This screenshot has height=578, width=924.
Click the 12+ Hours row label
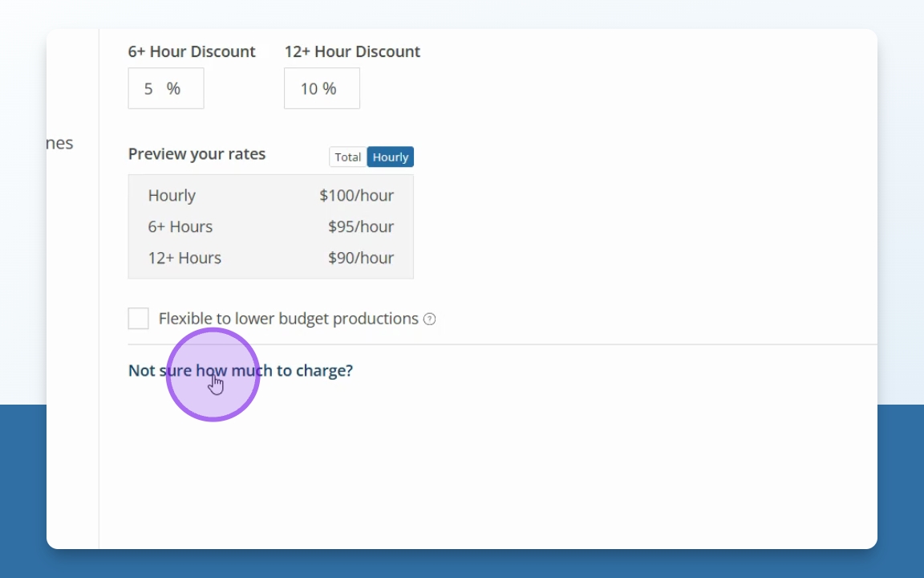184,258
